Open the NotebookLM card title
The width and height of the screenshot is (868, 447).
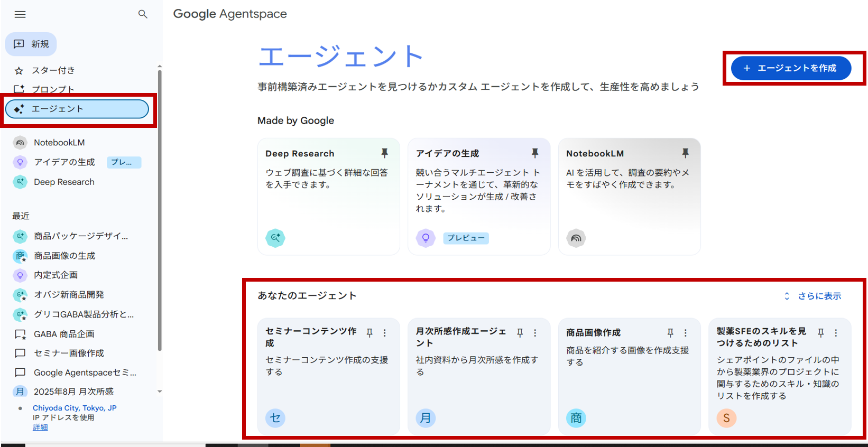click(595, 154)
